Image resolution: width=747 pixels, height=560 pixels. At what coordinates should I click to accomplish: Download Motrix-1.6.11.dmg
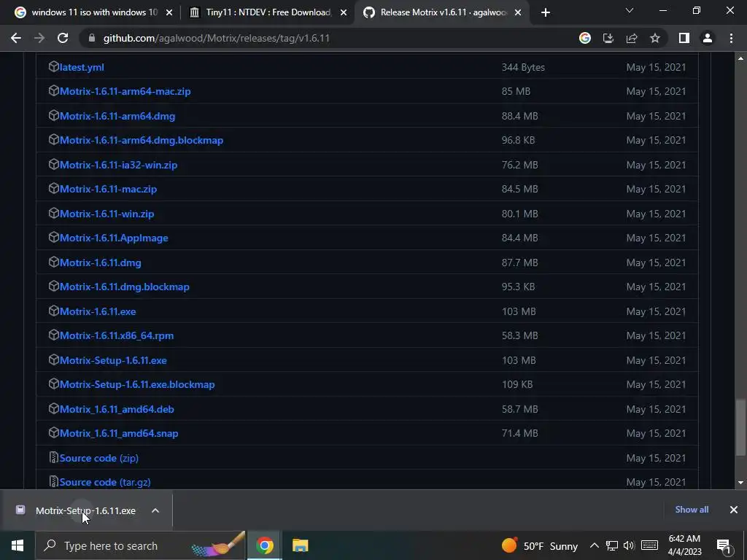point(100,262)
